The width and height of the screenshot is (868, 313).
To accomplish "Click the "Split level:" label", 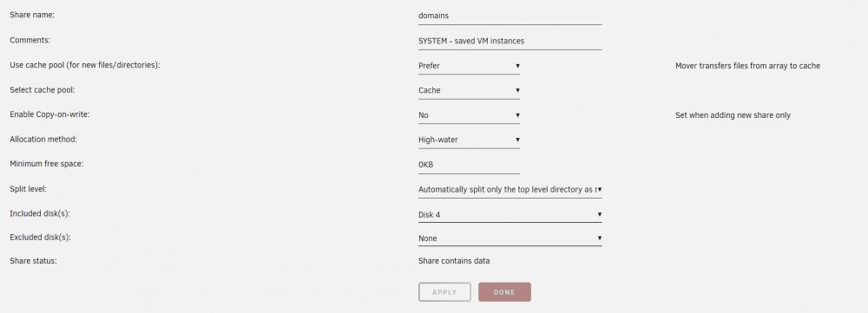I will click(x=29, y=188).
